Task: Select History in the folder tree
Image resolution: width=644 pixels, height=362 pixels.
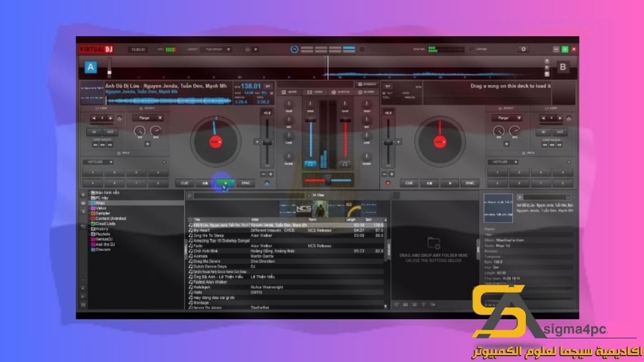Action: click(100, 229)
